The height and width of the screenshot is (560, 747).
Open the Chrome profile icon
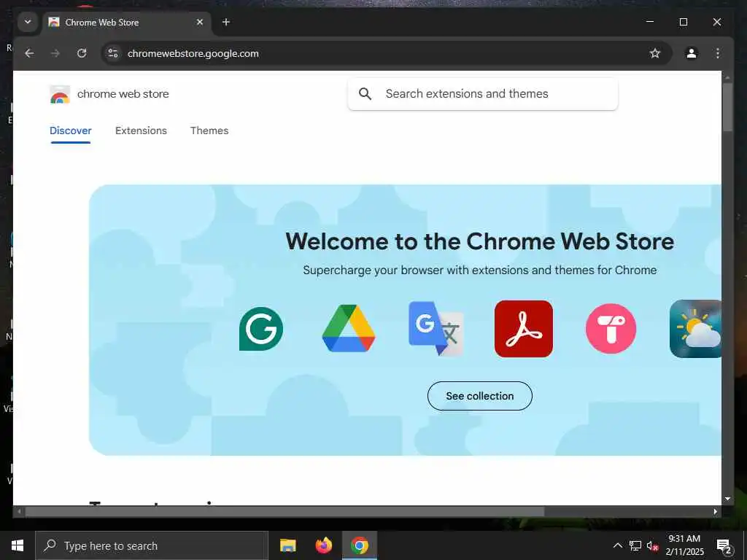pyautogui.click(x=692, y=53)
